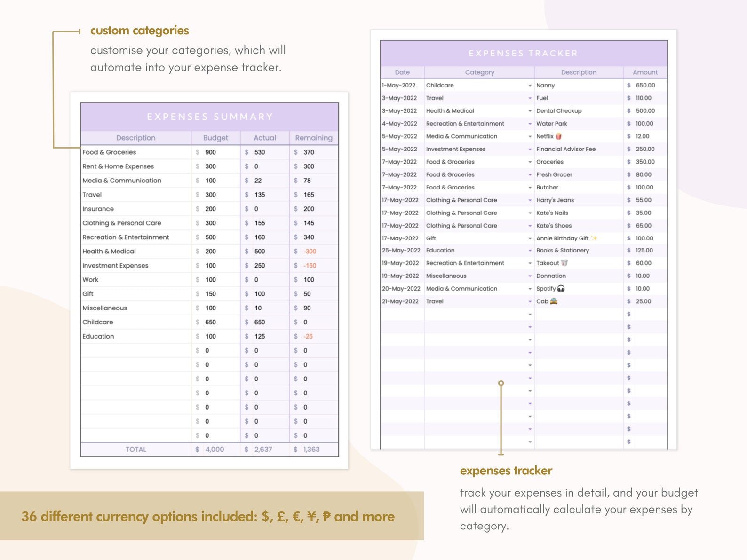This screenshot has height=560, width=747.
Task: Select the Amount column header
Action: pyautogui.click(x=645, y=72)
